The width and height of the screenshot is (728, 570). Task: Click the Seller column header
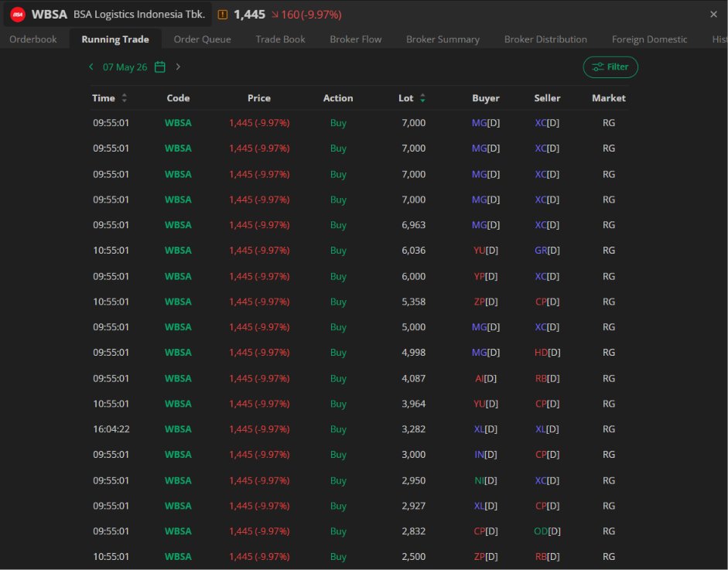click(547, 98)
